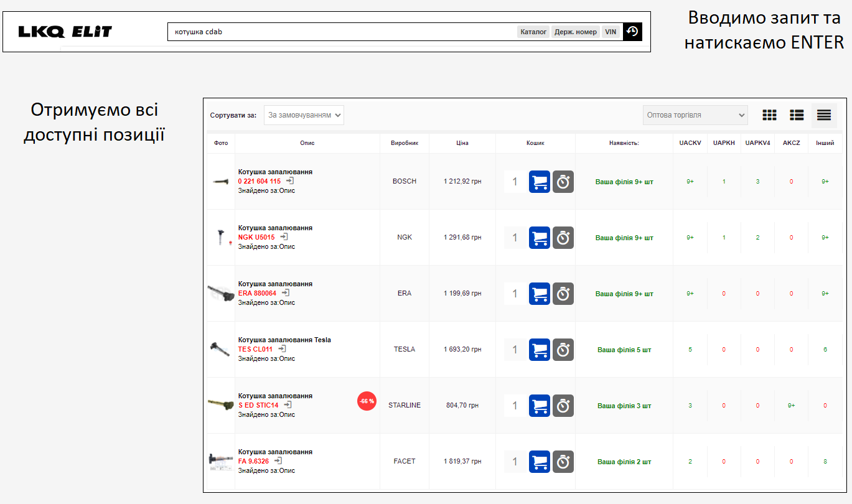852x504 pixels.
Task: Click the stopwatch icon in NGK row
Action: (x=563, y=238)
